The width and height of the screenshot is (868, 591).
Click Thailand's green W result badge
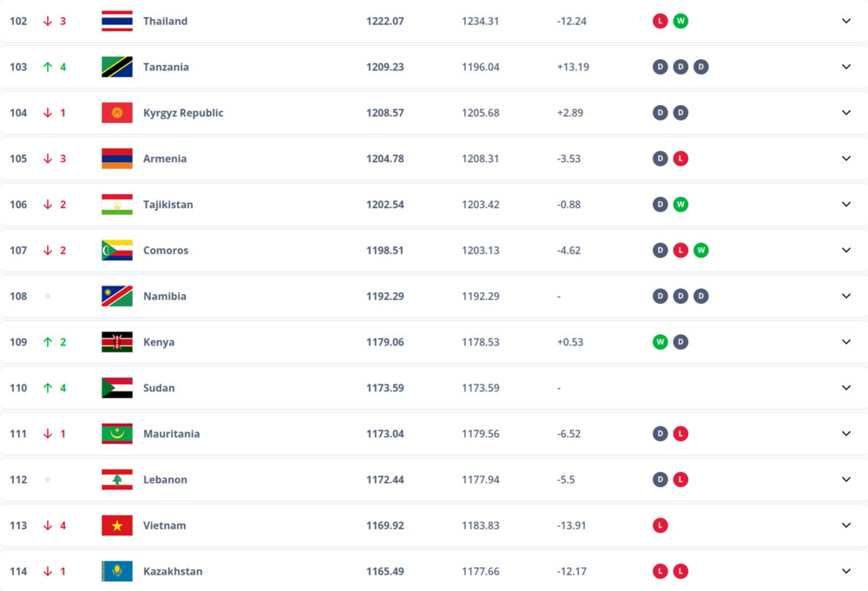pos(681,21)
